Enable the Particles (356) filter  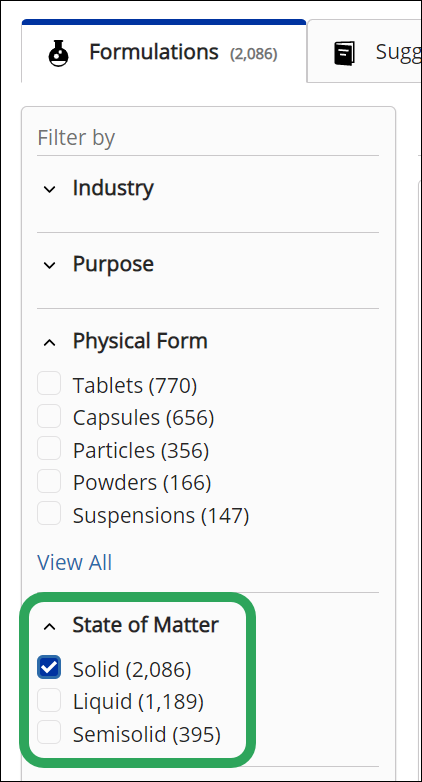pos(49,448)
